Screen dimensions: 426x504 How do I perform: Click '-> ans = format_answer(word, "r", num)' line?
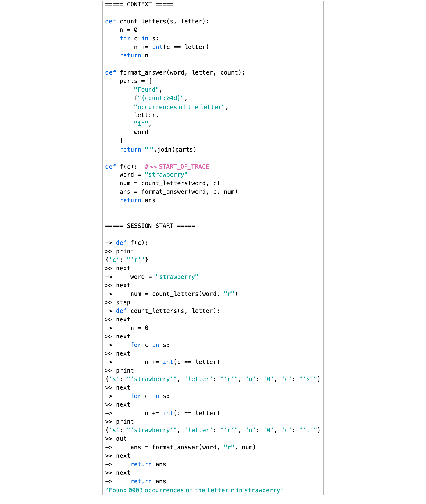(x=181, y=447)
